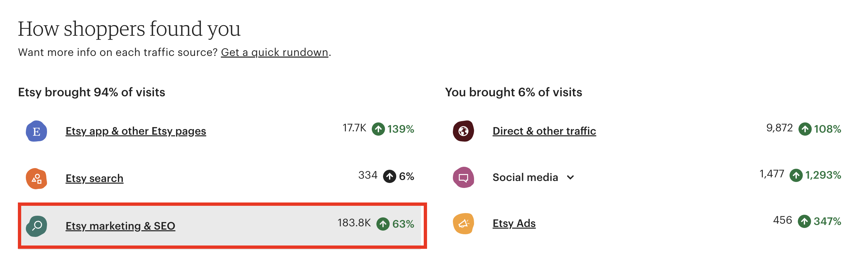Screen dimensions: 868x268
Task: Click the green up arrow beside 1,293%
Action: (x=796, y=175)
